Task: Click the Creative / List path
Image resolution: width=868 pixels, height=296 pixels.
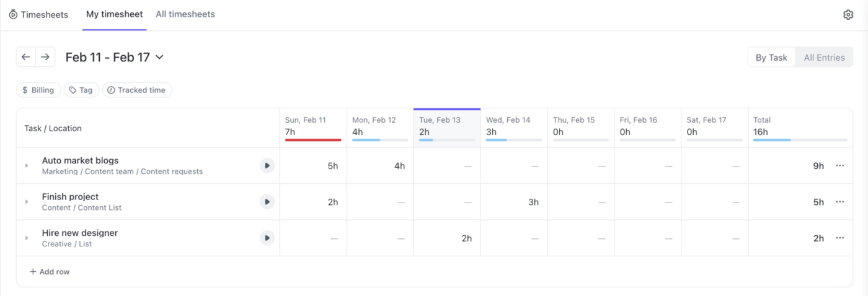Action: click(x=66, y=244)
